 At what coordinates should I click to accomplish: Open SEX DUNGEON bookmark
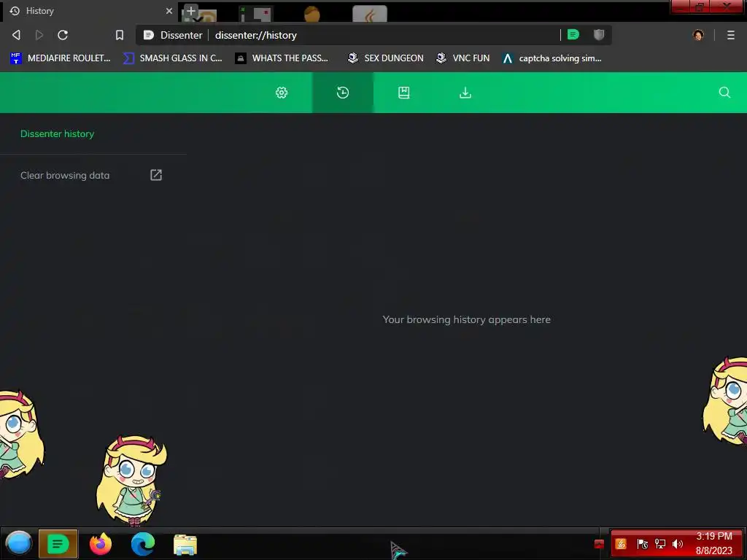[385, 58]
